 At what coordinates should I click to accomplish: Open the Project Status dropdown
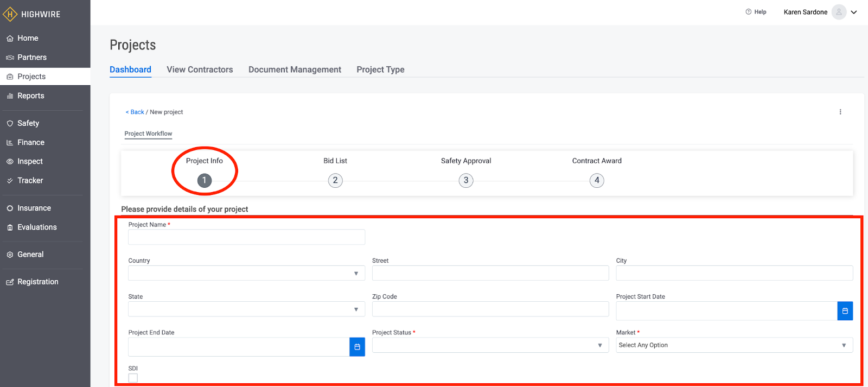(x=490, y=345)
